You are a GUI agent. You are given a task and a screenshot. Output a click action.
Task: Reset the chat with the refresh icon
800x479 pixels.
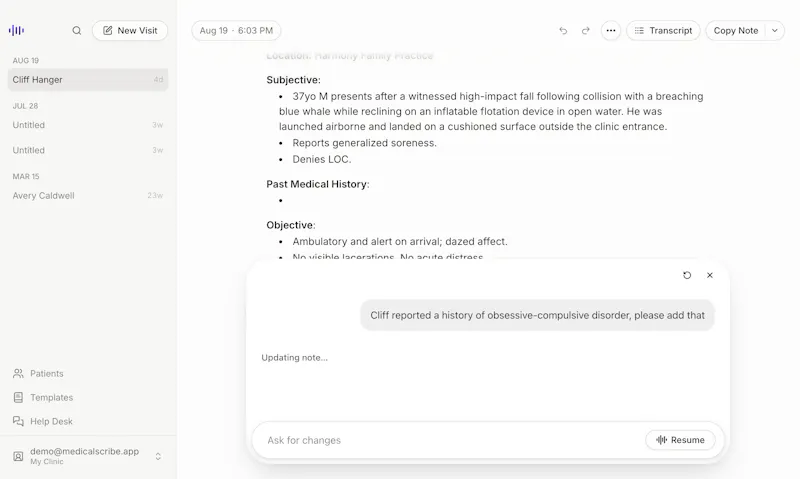(687, 275)
